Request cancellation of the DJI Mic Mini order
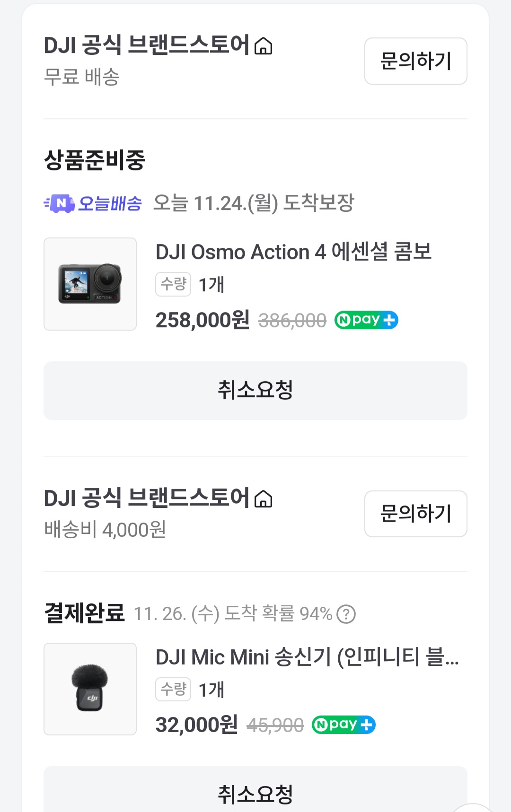Image resolution: width=511 pixels, height=812 pixels. [x=255, y=794]
